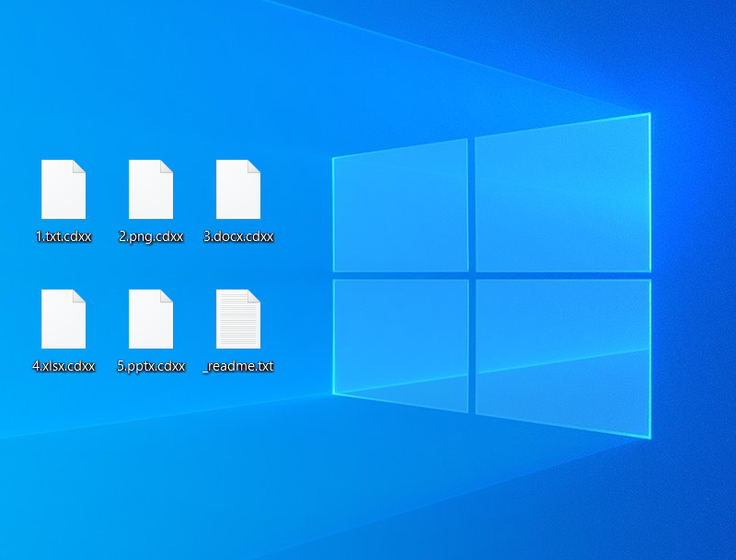This screenshot has width=736, height=560.
Task: Click the bottom-left pane of Windows logo
Action: 400,344
